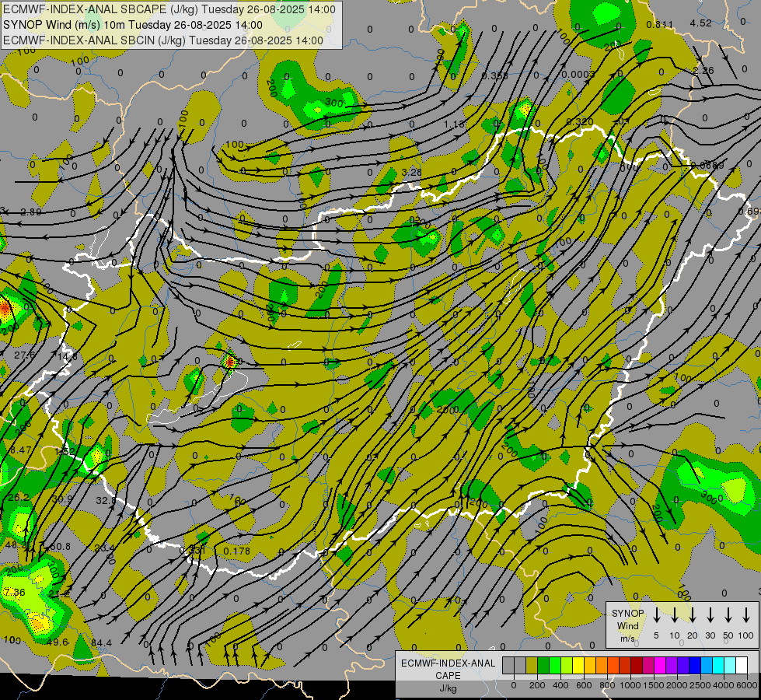Click the 100 m/s wind arrow symbol
Viewport: 761px width, 700px height.
[x=746, y=614]
